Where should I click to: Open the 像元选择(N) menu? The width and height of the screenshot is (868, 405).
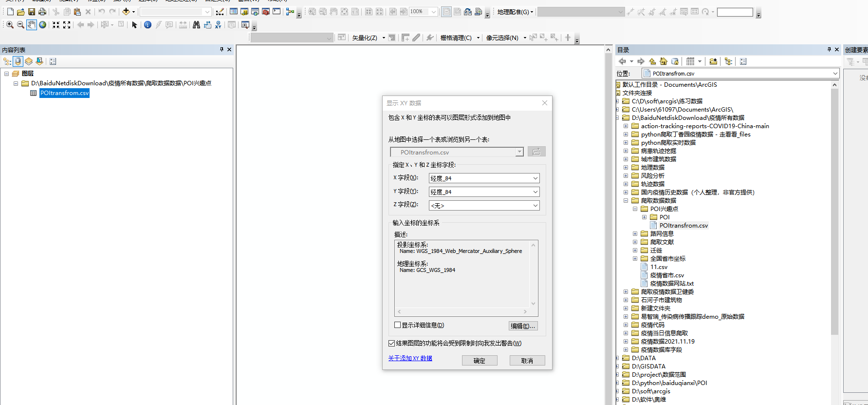coord(506,38)
